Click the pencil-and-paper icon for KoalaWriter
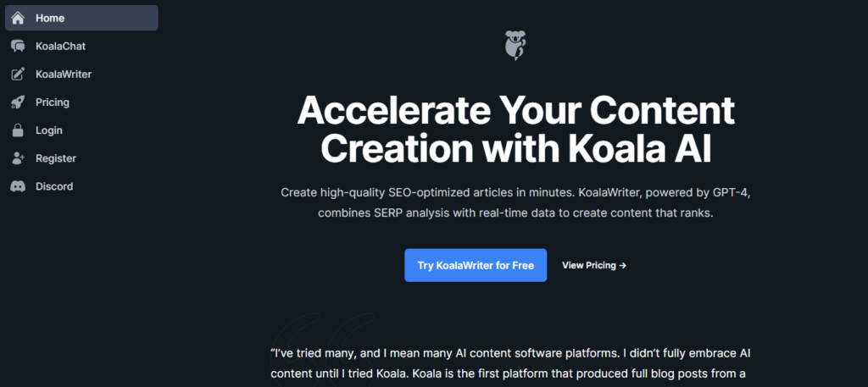 [x=18, y=75]
